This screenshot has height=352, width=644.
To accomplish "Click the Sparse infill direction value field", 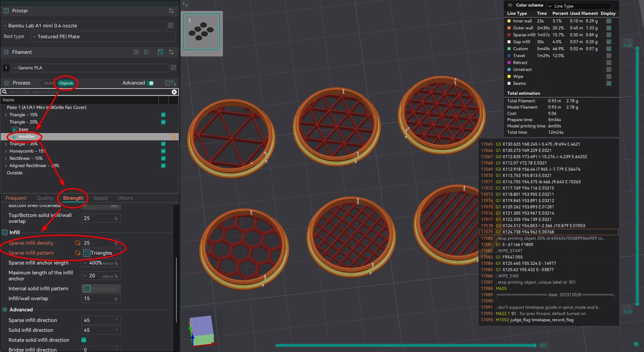I will [x=101, y=320].
